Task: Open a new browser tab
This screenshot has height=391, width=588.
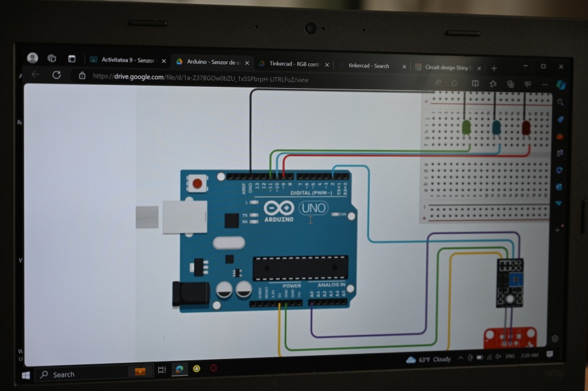Action: pyautogui.click(x=494, y=68)
